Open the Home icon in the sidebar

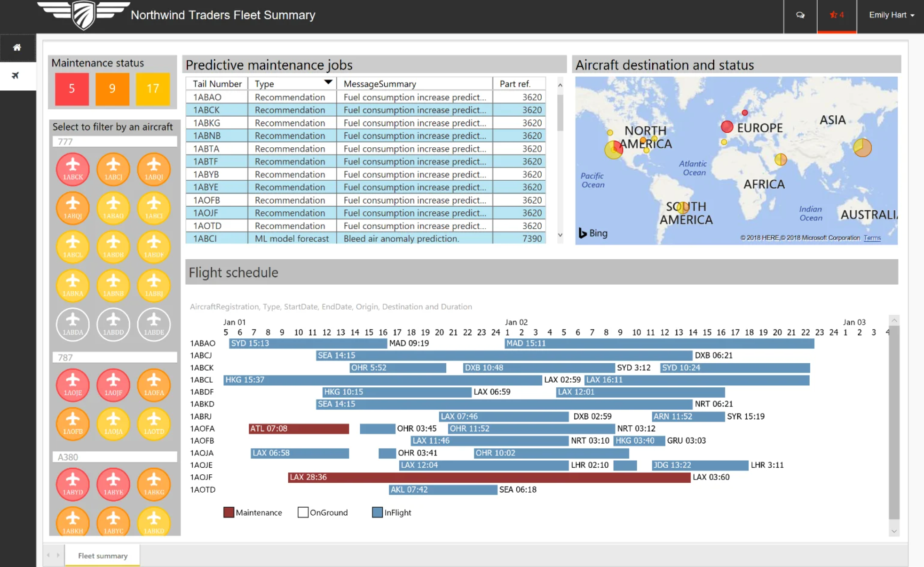(x=17, y=48)
